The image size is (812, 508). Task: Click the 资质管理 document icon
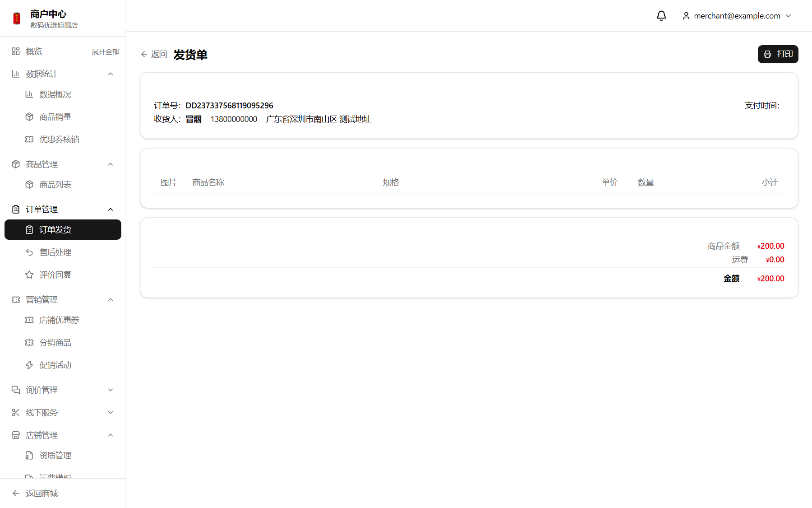pyautogui.click(x=29, y=456)
